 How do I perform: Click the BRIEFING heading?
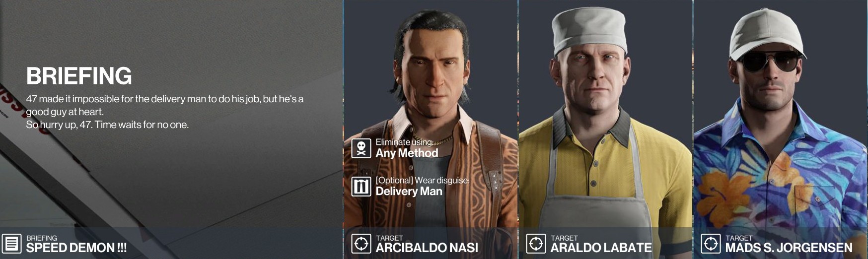pos(79,76)
